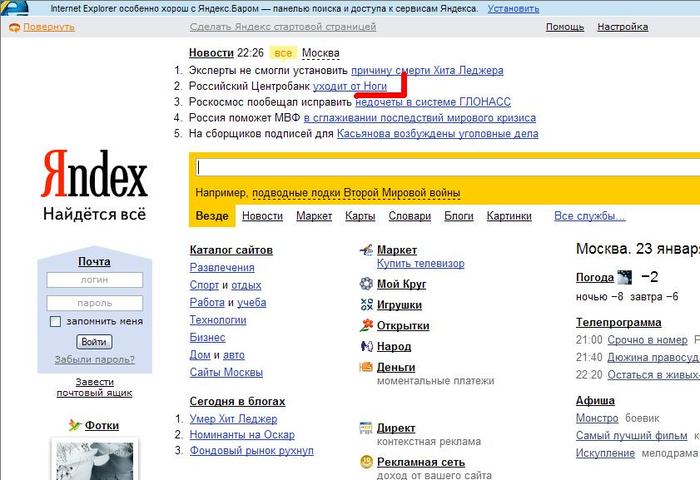Open 'Сегодня в блогах' heading

(237, 401)
